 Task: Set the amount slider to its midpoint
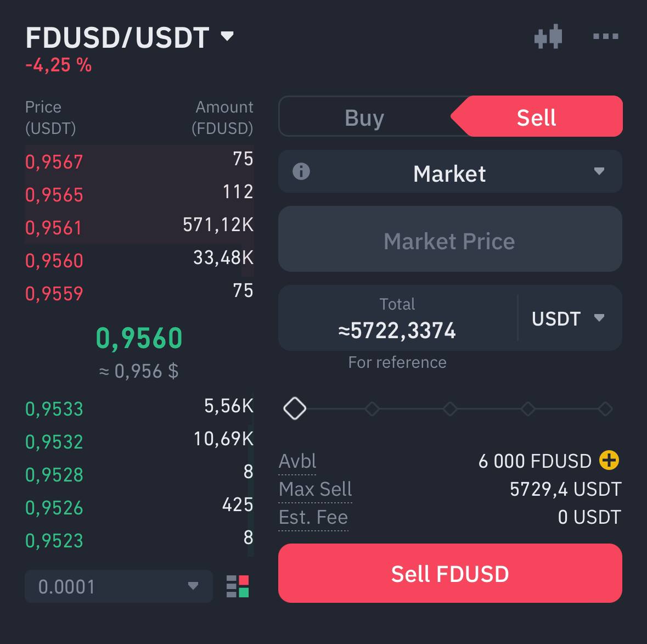pos(450,409)
